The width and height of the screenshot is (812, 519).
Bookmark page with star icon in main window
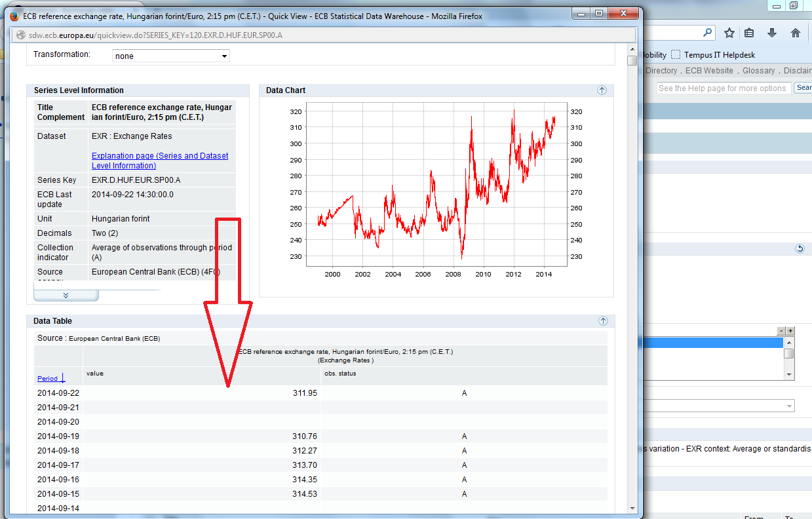coord(729,33)
